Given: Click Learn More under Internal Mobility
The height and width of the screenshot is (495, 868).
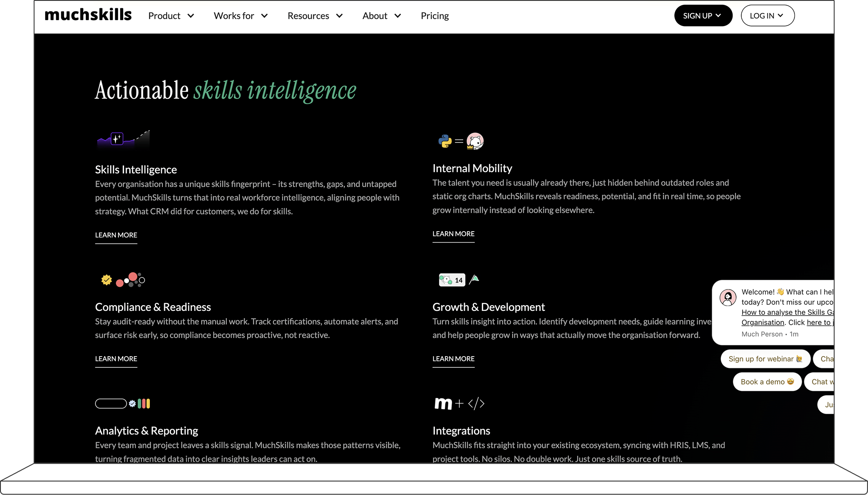Looking at the screenshot, I should click(x=453, y=234).
